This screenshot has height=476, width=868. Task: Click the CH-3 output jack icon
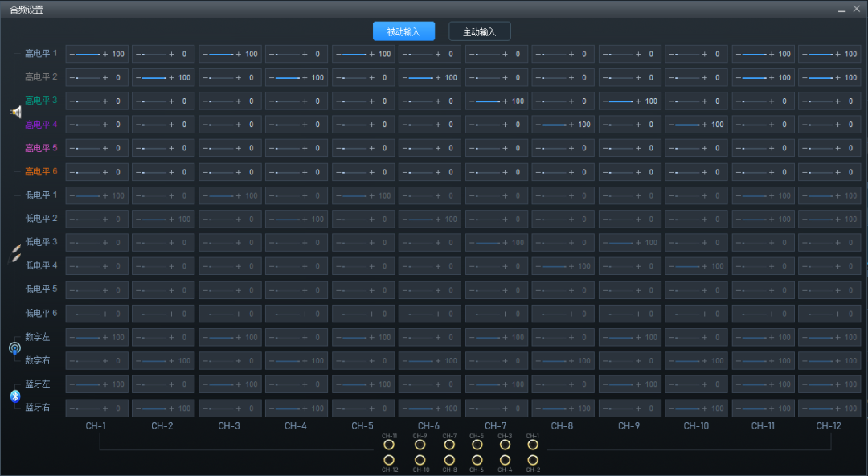point(505,445)
